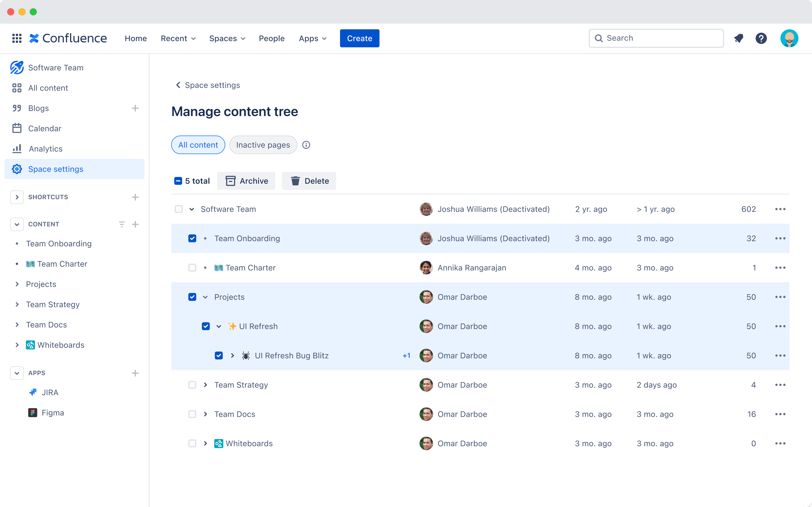Click inside the Search field
The height and width of the screenshot is (507, 812).
pyautogui.click(x=656, y=38)
